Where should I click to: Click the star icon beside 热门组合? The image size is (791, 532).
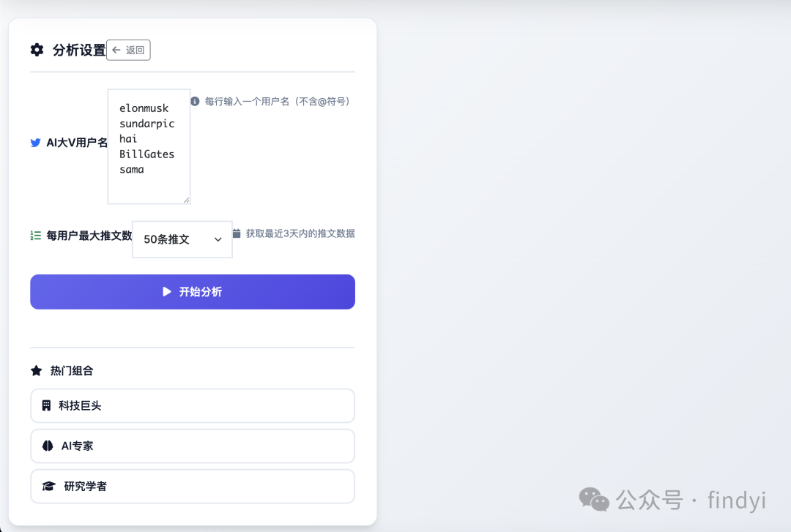click(37, 371)
